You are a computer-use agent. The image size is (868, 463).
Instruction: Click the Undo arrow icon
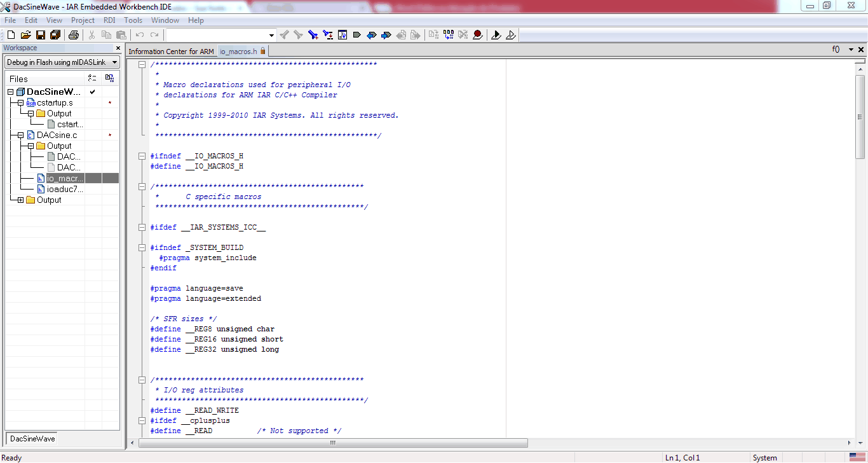pyautogui.click(x=139, y=35)
